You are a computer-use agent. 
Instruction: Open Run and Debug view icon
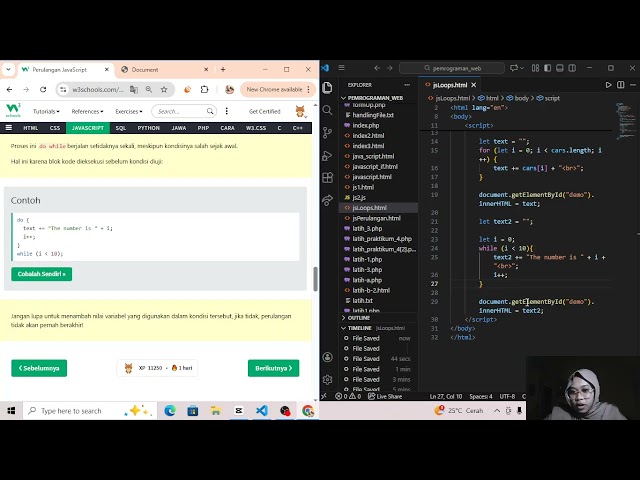tap(327, 156)
